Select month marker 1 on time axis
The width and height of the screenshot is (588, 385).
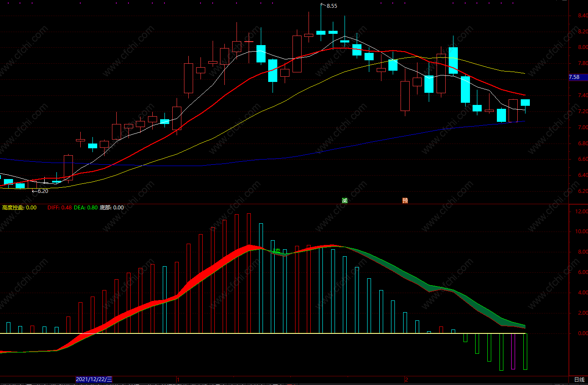click(178, 379)
